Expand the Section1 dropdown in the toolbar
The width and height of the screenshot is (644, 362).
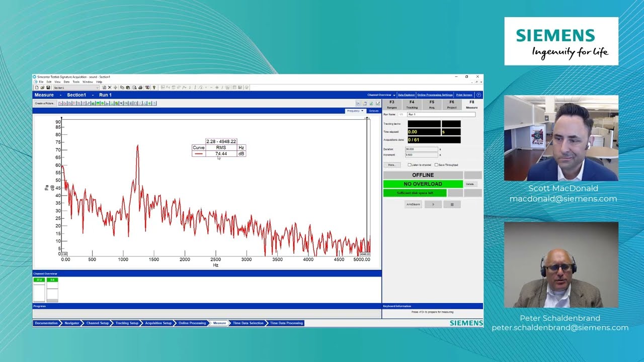(x=97, y=88)
